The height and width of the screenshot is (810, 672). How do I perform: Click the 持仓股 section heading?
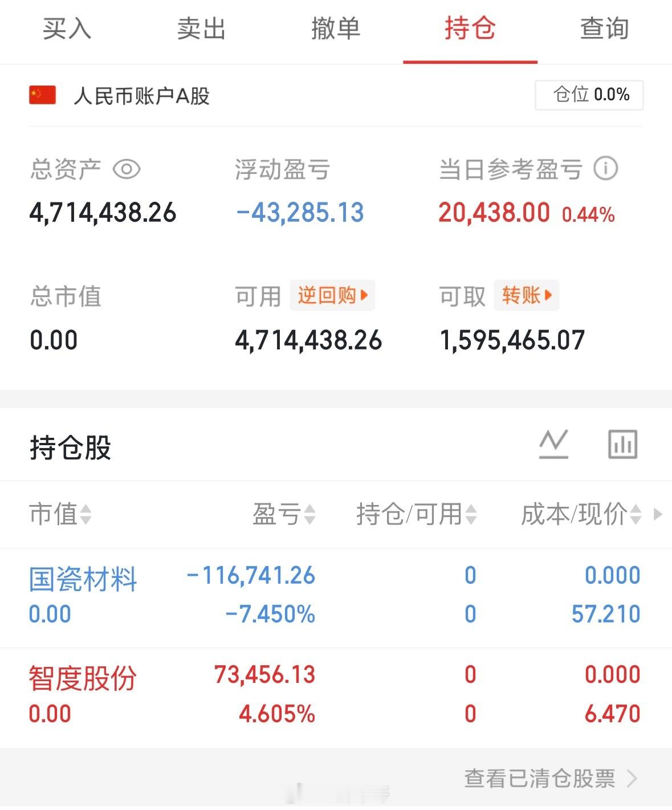70,447
